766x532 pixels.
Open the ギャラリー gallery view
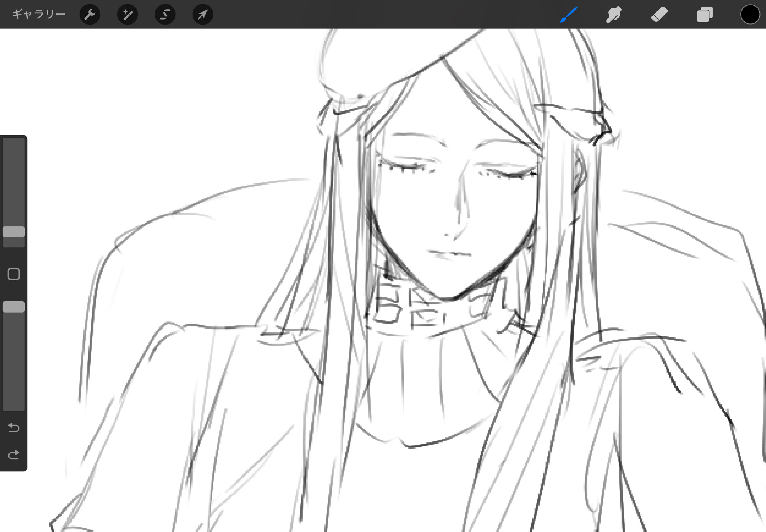coord(39,14)
